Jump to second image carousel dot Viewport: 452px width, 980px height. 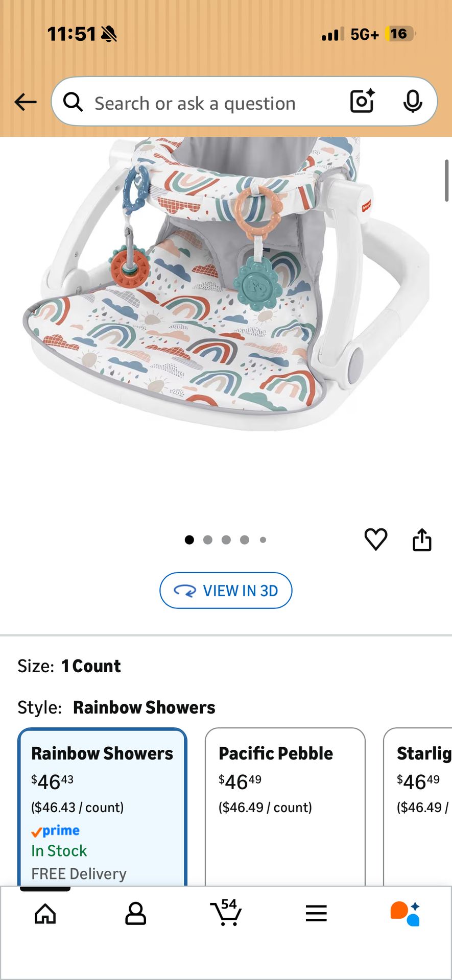pos(208,540)
